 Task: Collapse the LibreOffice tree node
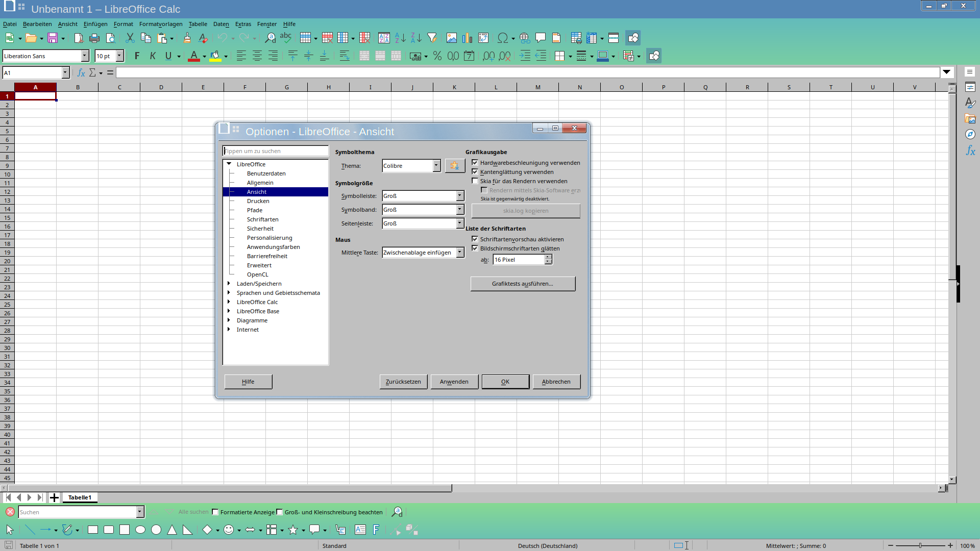click(229, 164)
